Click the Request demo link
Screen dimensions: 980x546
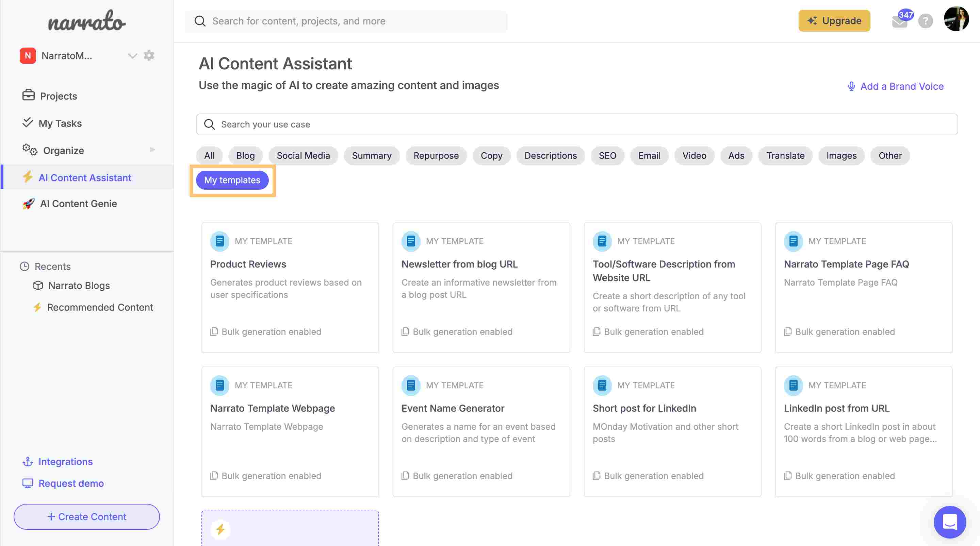coord(71,483)
